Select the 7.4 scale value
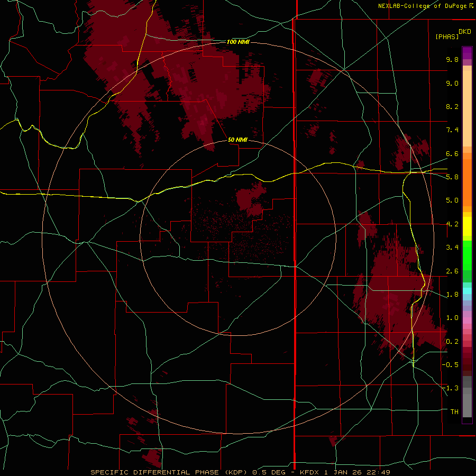476x476 pixels. pos(452,130)
